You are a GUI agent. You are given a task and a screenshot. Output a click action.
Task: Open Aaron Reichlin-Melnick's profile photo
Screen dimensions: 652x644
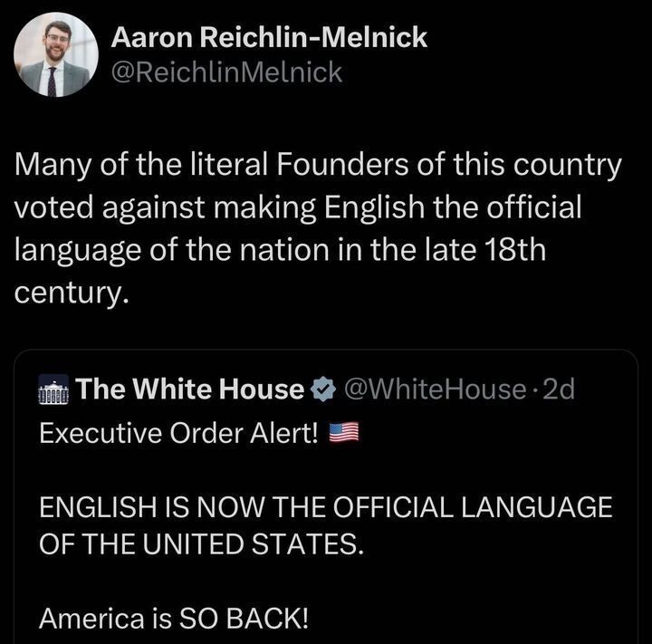tap(55, 54)
